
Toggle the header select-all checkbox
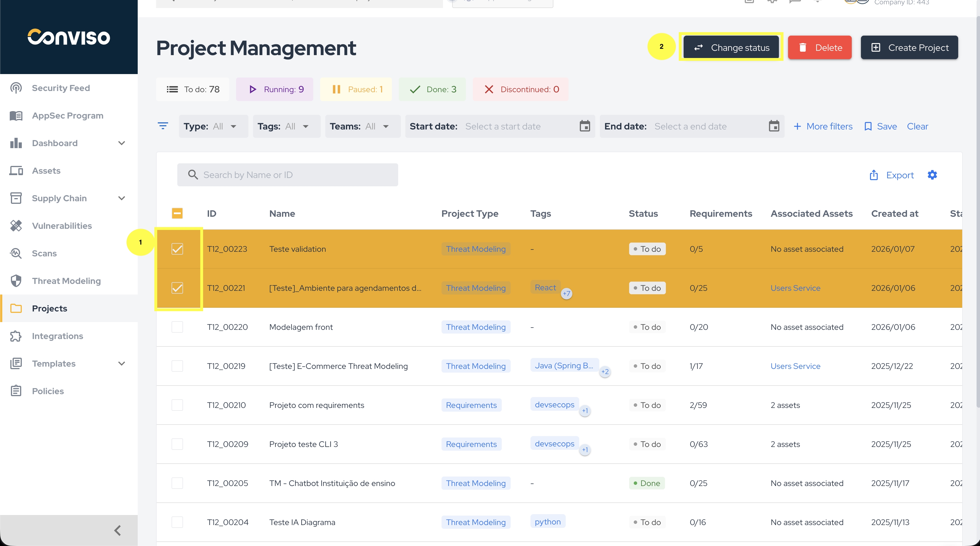point(177,213)
